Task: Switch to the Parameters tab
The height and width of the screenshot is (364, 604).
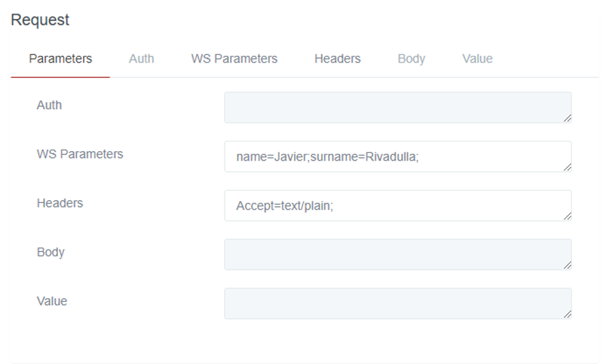Action: [x=60, y=59]
